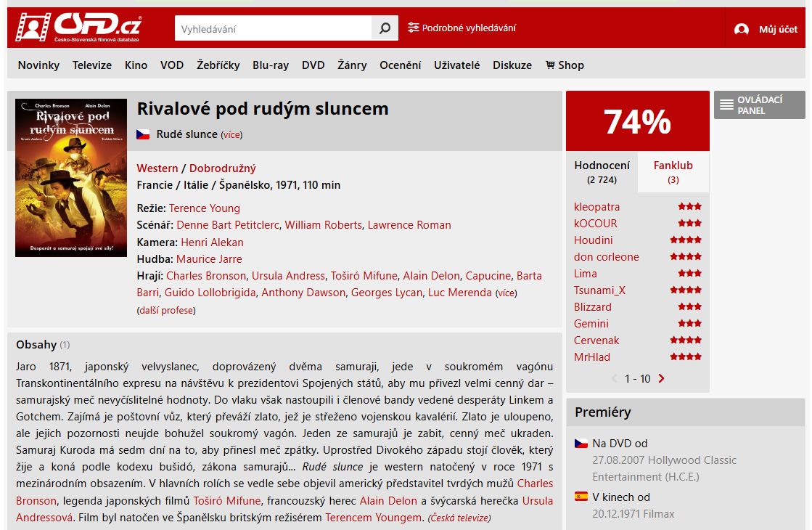This screenshot has height=530, width=812.
Task: Open user Houdini's profile
Action: pos(594,240)
